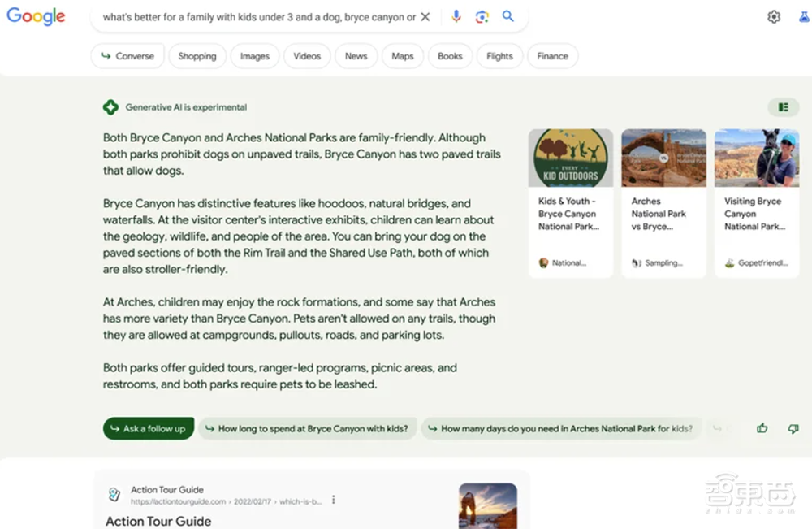The width and height of the screenshot is (812, 529).
Task: Clear the search query with X
Action: (x=425, y=17)
